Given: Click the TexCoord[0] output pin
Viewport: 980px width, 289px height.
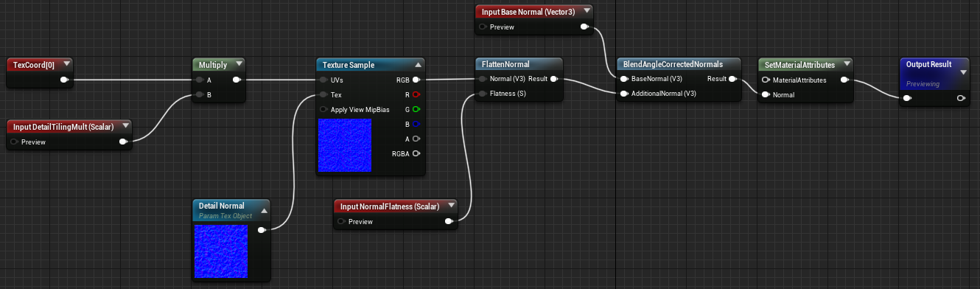Looking at the screenshot, I should pos(64,80).
